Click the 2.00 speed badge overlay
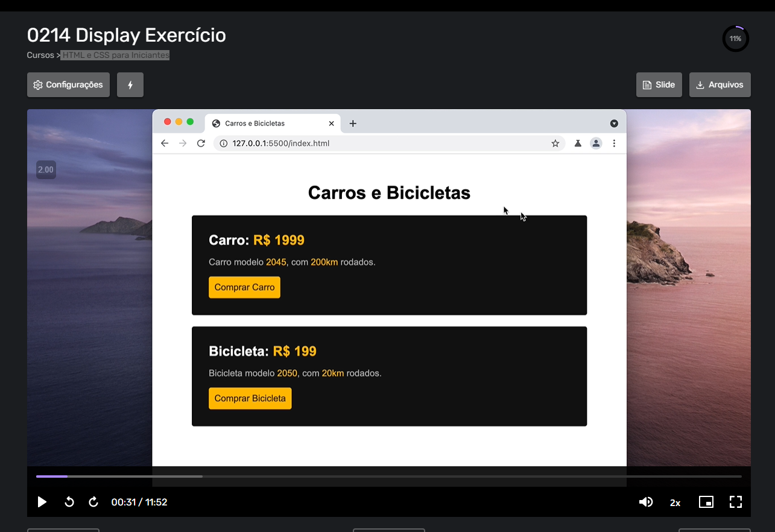The image size is (775, 532). click(46, 169)
